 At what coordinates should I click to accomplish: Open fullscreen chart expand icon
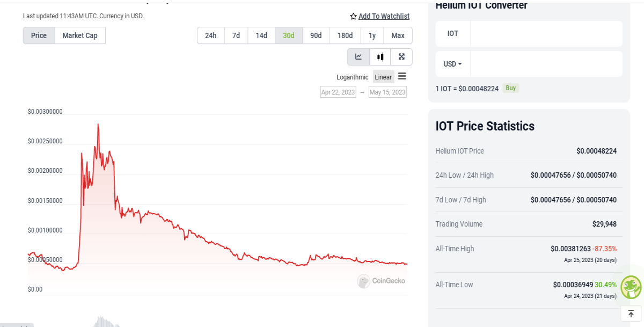click(x=401, y=57)
